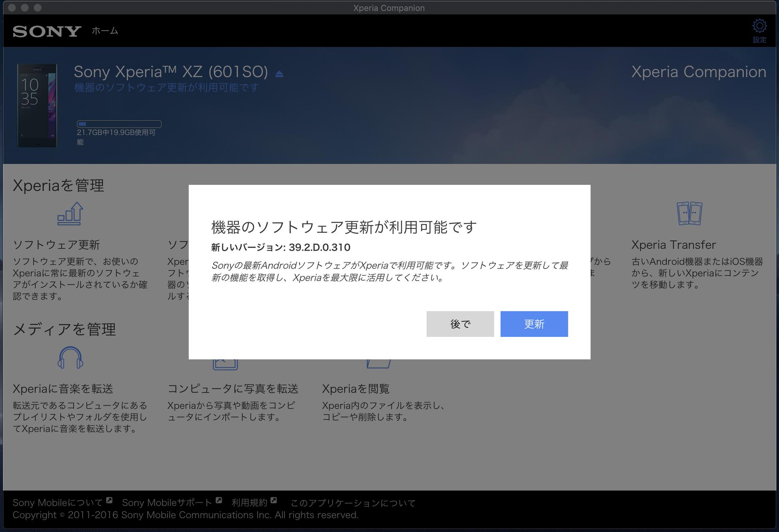Click the 21.7GB中19.9GB使用可能 storage text
This screenshot has width=779, height=532.
116,137
